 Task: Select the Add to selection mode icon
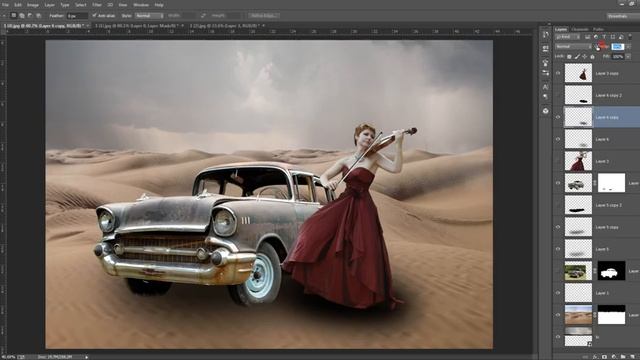point(22,16)
